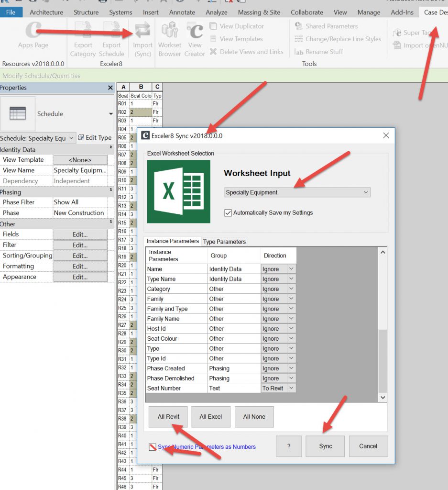Click the Export Schedule icon
Viewport: 448px width, 490px height.
coord(111,31)
